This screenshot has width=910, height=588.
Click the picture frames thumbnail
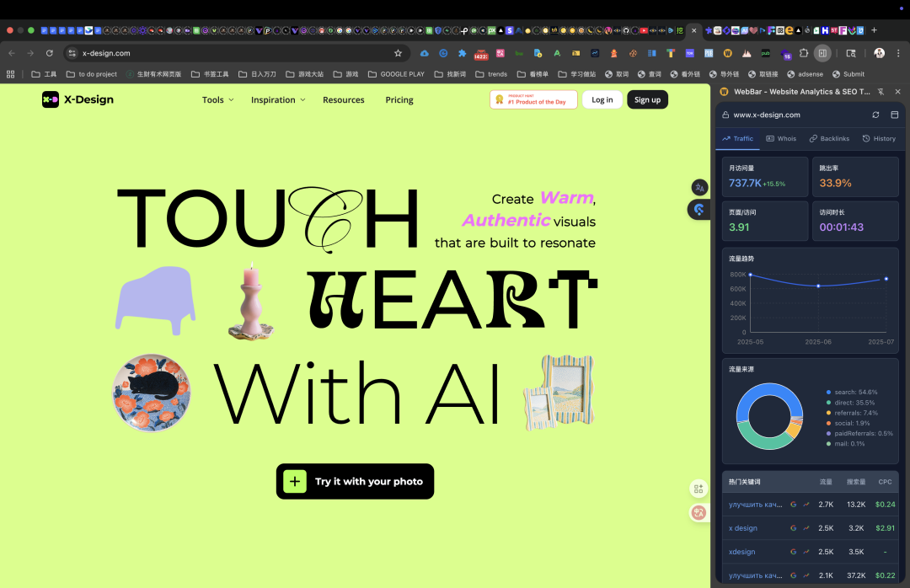tap(559, 393)
